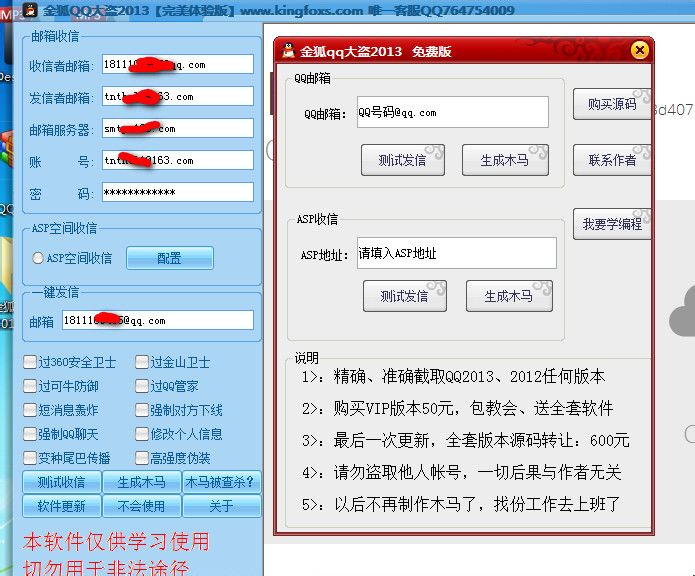The height and width of the screenshot is (576, 695).
Task: Tick the 过QQ管家 checkbox
Action: (142, 386)
